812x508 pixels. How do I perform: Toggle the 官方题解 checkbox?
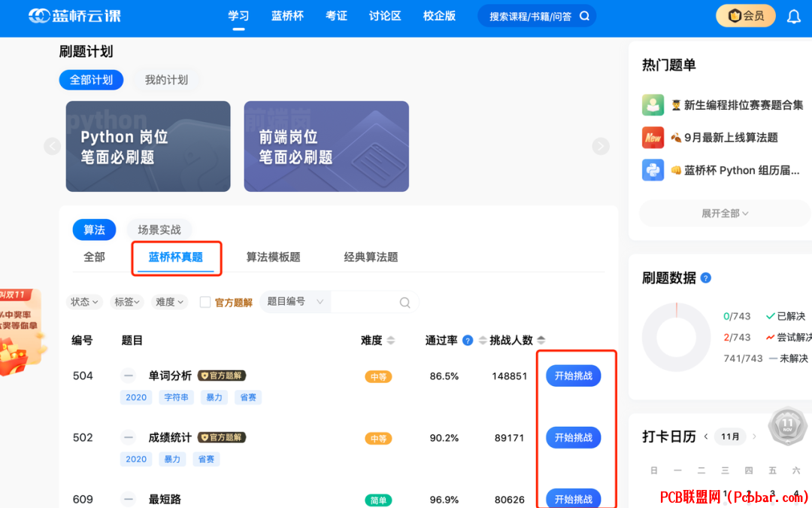coord(205,303)
